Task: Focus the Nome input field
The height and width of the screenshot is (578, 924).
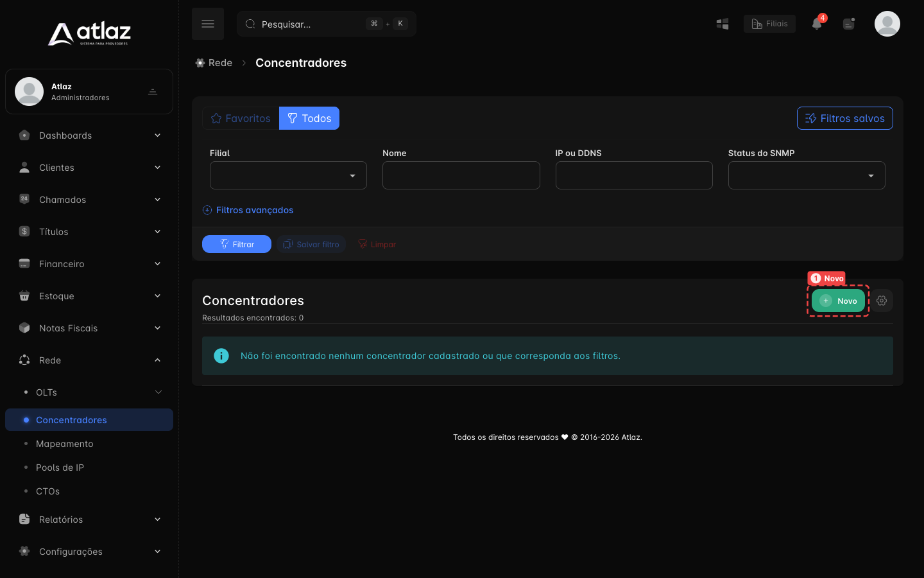Action: coord(461,175)
